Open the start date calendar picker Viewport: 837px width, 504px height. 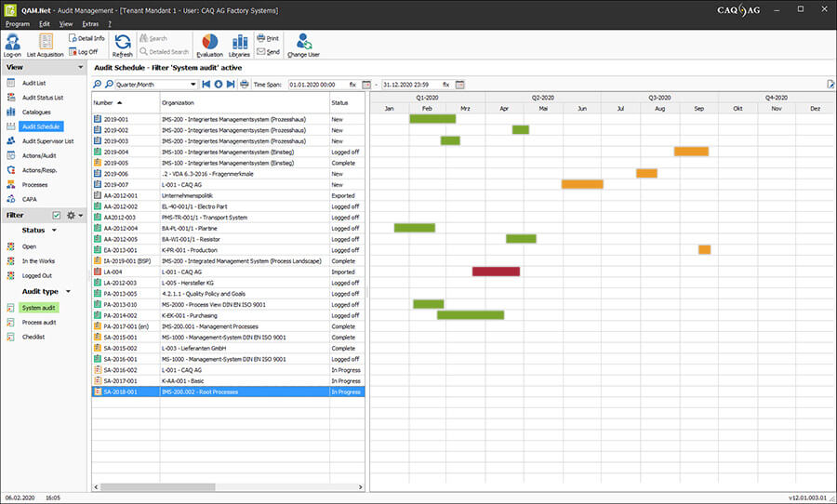[x=366, y=85]
